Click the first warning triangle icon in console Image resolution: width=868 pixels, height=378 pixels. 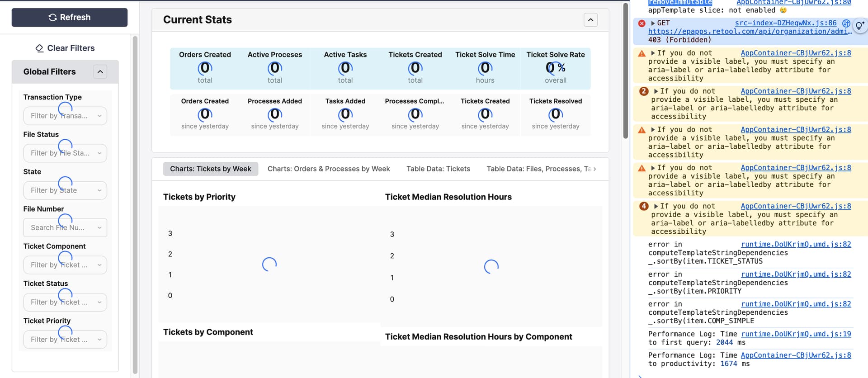click(642, 53)
